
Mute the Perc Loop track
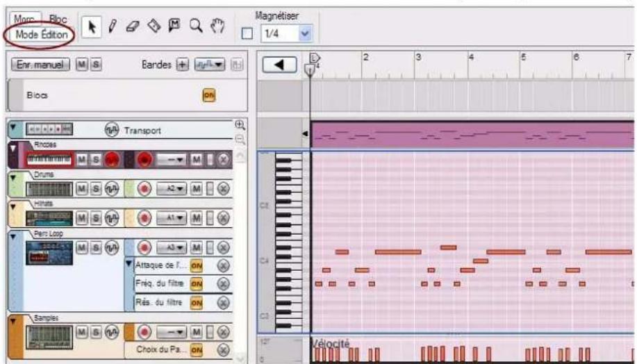[x=82, y=247]
